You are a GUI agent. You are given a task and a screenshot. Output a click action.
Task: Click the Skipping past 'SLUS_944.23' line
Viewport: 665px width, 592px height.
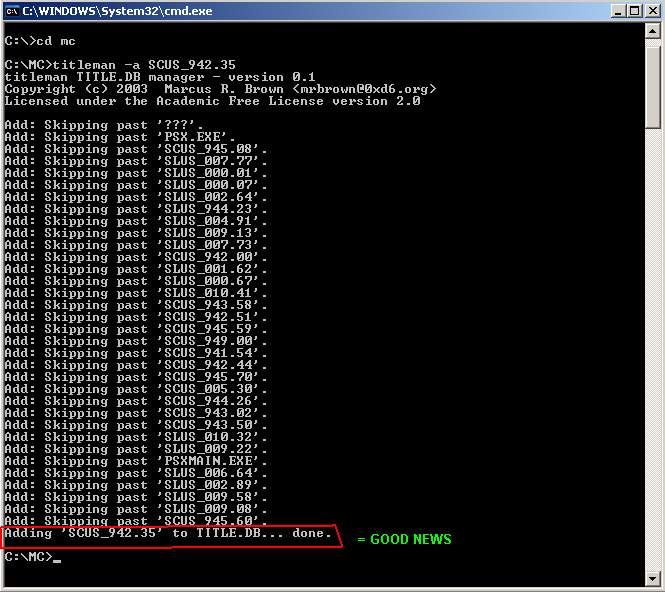(136, 209)
